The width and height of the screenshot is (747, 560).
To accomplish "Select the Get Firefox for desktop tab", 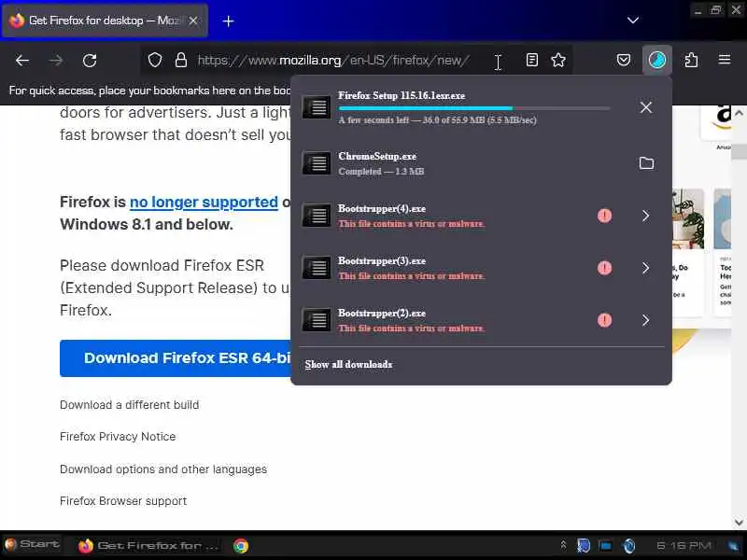I will pos(103,21).
